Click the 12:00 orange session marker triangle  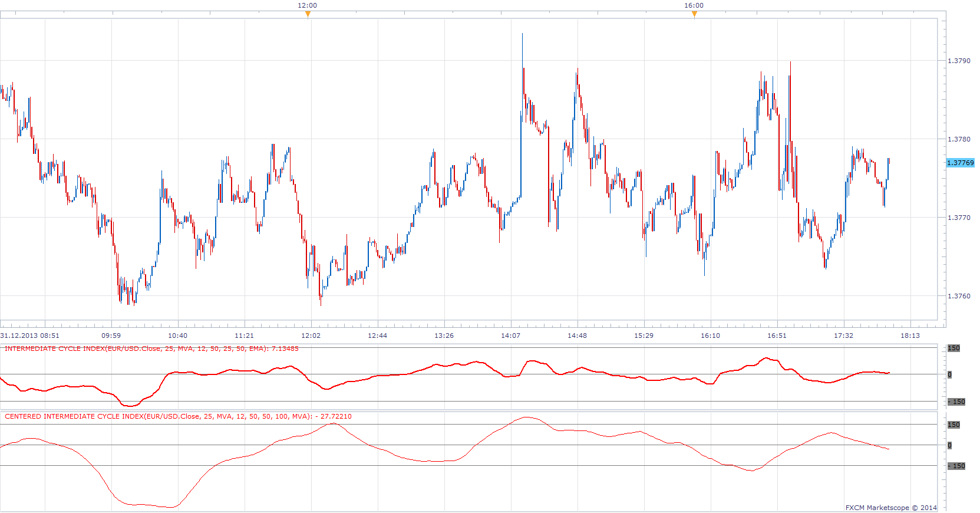tap(308, 15)
